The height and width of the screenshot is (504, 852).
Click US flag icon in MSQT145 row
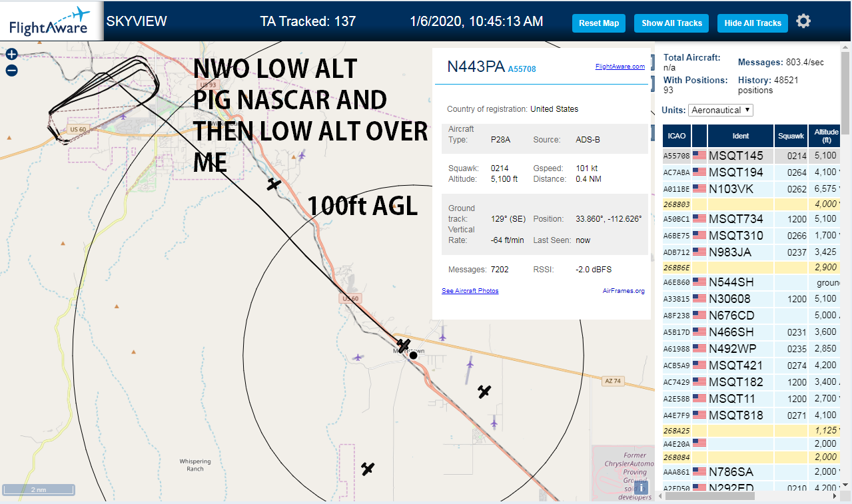click(699, 156)
